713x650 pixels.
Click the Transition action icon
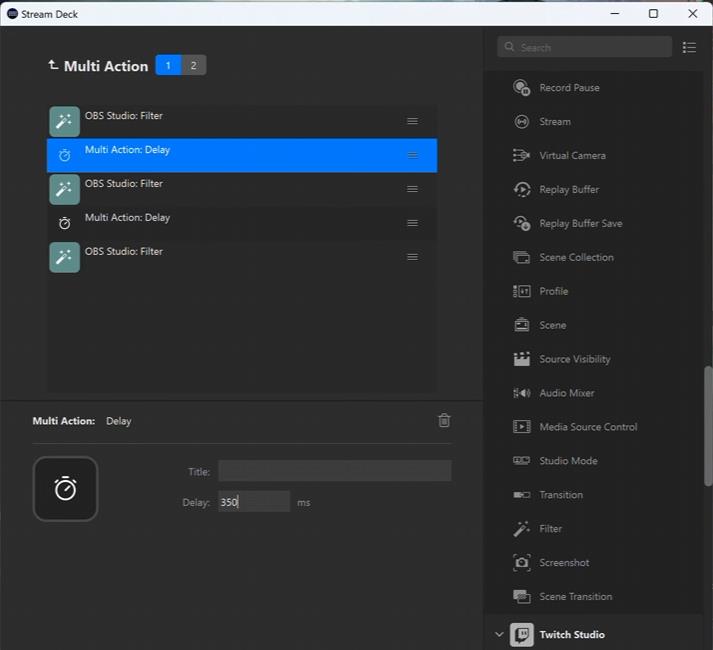coord(522,495)
